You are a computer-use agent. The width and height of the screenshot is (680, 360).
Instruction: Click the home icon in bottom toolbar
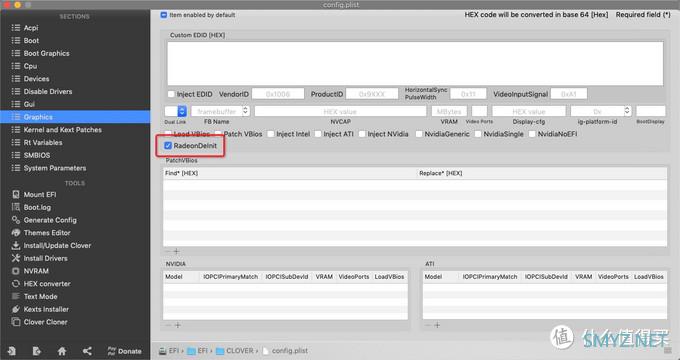click(x=62, y=351)
